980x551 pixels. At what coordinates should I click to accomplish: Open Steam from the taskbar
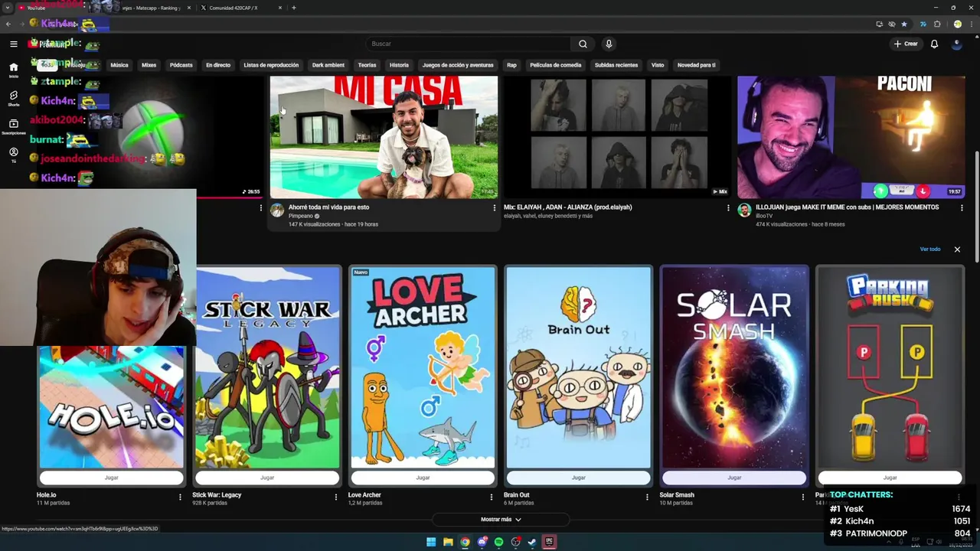coord(532,542)
